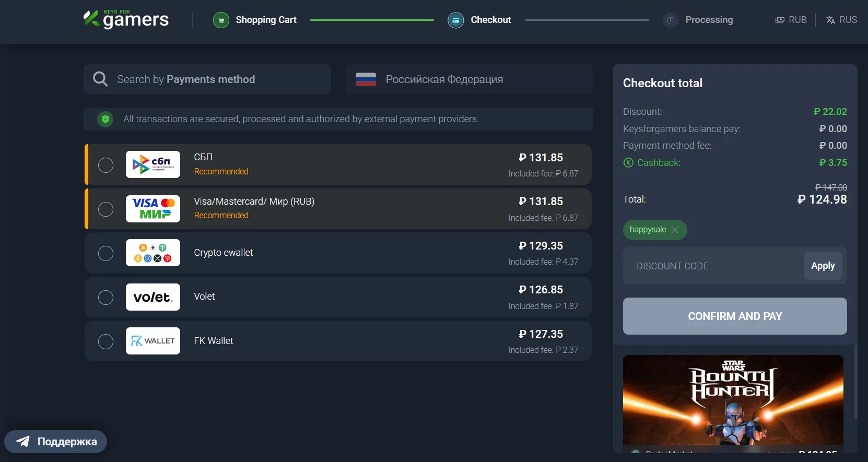Select the СБП payment radio button
The height and width of the screenshot is (462, 868).
106,165
